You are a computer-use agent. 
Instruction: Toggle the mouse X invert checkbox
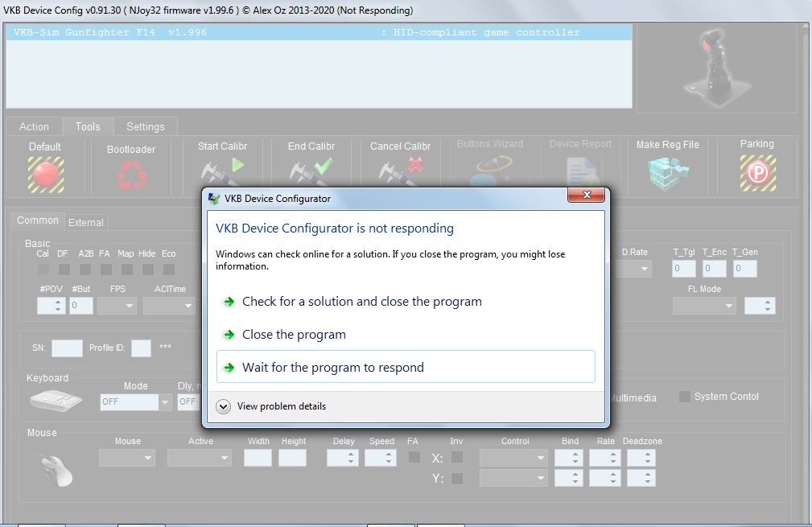(457, 458)
